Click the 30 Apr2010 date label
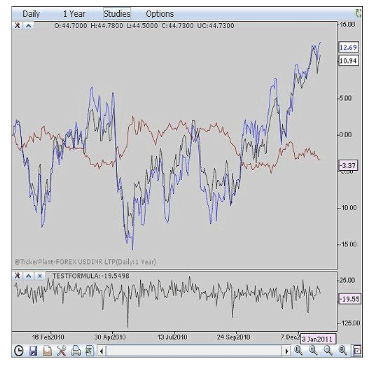Image resolution: width=385 pixels, height=369 pixels. click(110, 337)
